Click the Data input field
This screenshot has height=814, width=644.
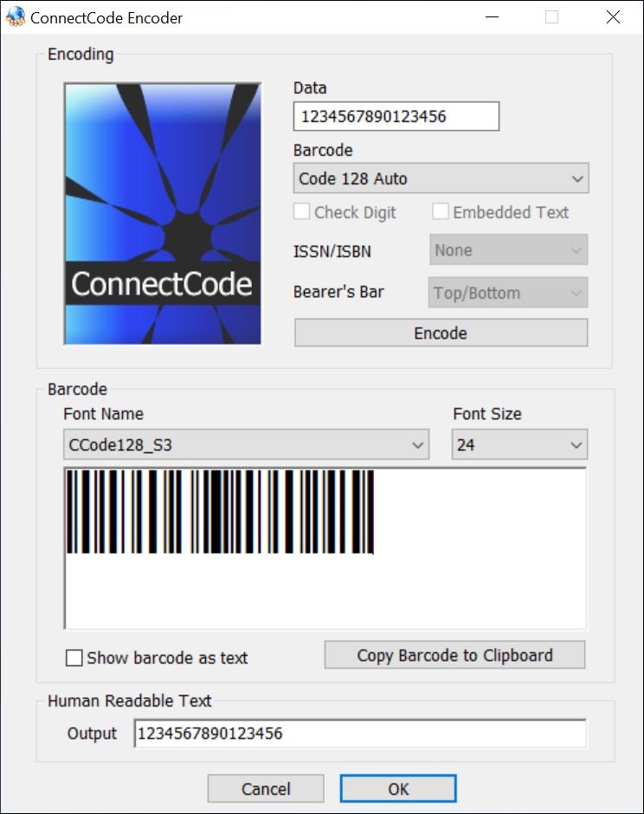point(396,116)
